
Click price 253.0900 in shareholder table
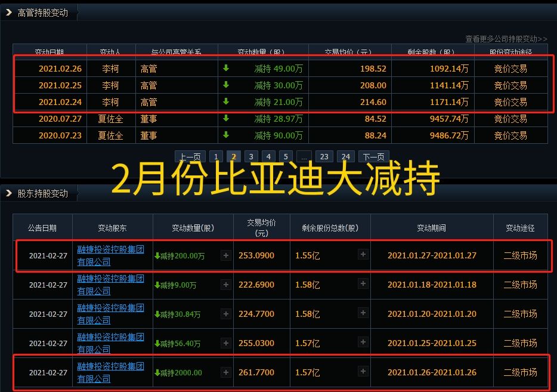(256, 255)
